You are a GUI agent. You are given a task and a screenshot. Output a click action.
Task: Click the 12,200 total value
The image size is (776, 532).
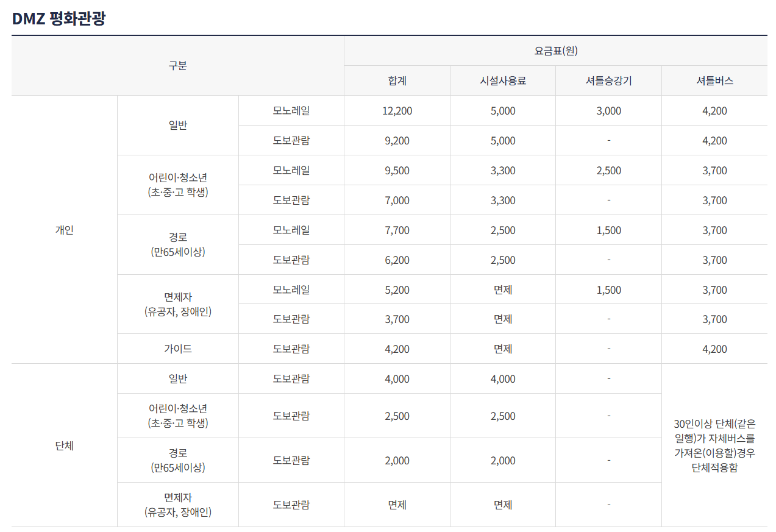click(397, 111)
